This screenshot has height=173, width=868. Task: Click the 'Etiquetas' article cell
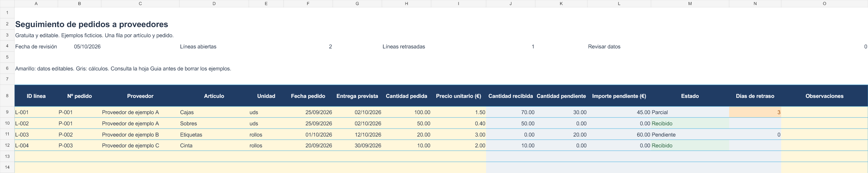click(x=214, y=135)
